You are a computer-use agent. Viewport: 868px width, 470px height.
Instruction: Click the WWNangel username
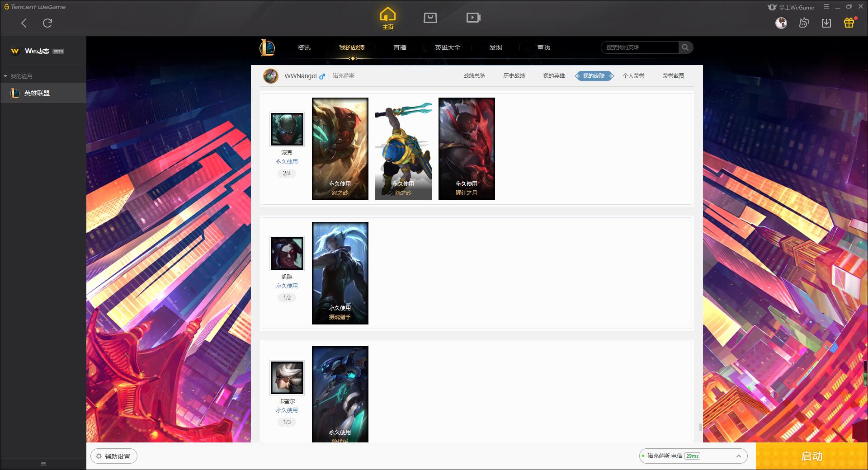(301, 76)
